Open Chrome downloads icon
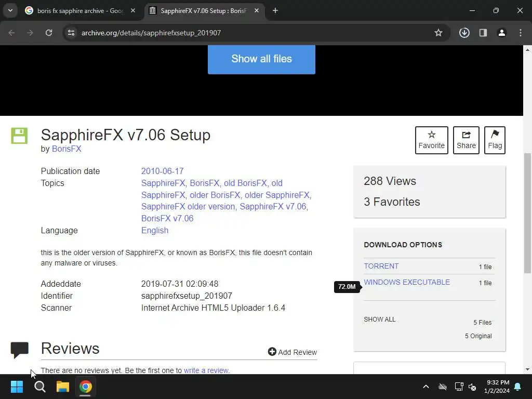This screenshot has width=532, height=399. (x=464, y=33)
